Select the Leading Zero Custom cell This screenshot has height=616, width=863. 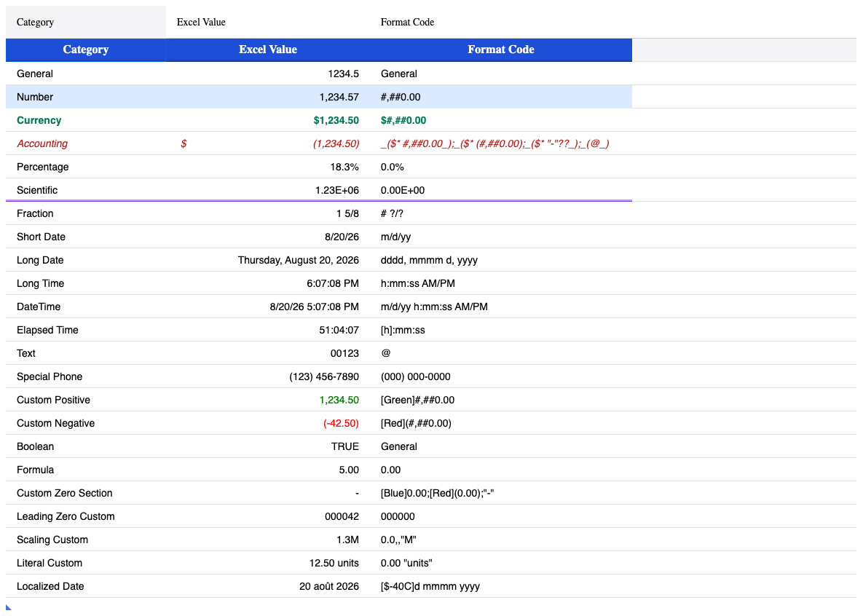pos(85,516)
